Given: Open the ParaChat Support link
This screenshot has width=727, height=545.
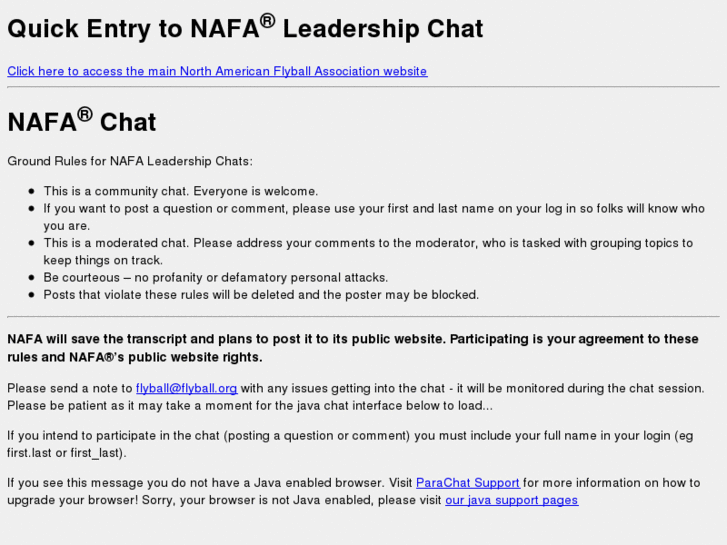Looking at the screenshot, I should (x=467, y=483).
